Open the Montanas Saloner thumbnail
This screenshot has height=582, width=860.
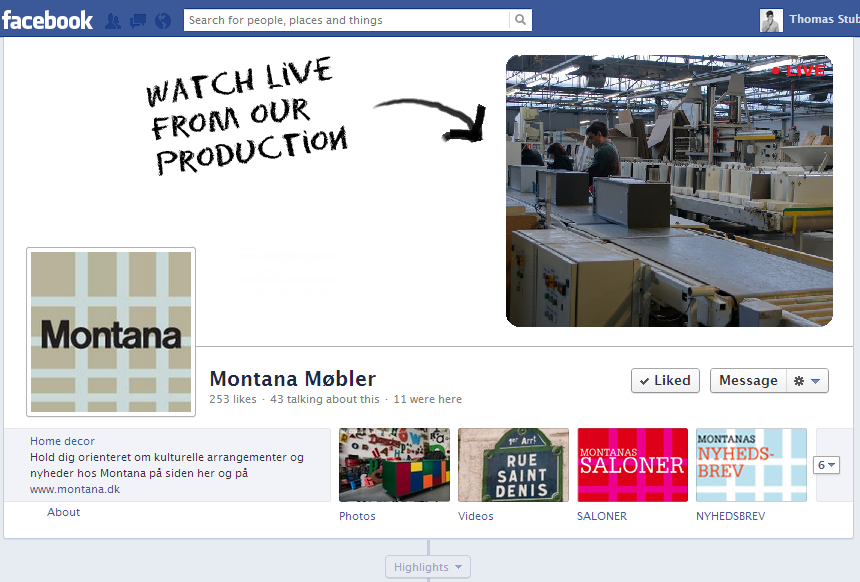click(x=632, y=465)
